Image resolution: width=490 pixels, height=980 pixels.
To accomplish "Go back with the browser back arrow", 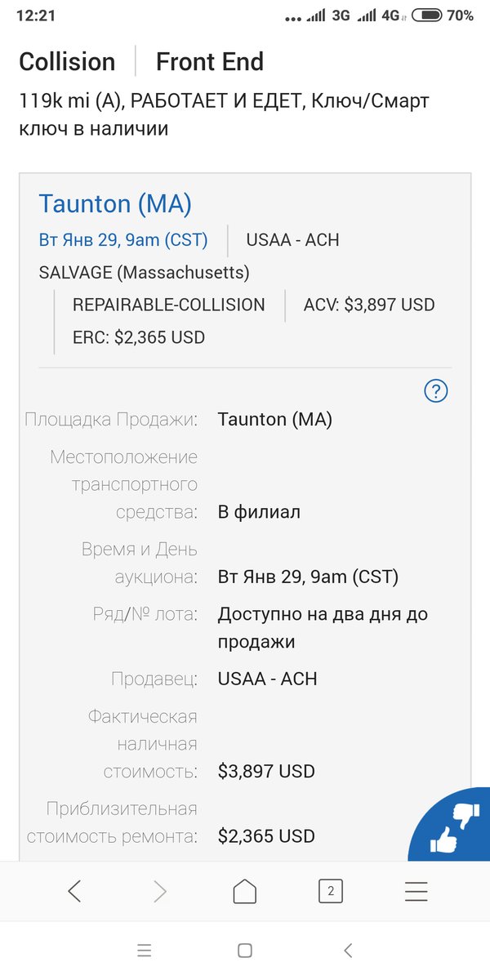I will point(74,891).
